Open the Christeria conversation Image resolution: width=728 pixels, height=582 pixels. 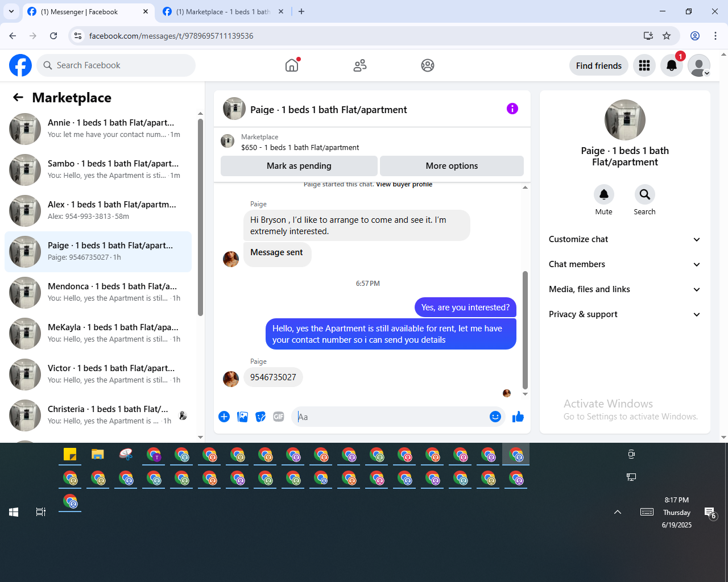click(x=98, y=415)
